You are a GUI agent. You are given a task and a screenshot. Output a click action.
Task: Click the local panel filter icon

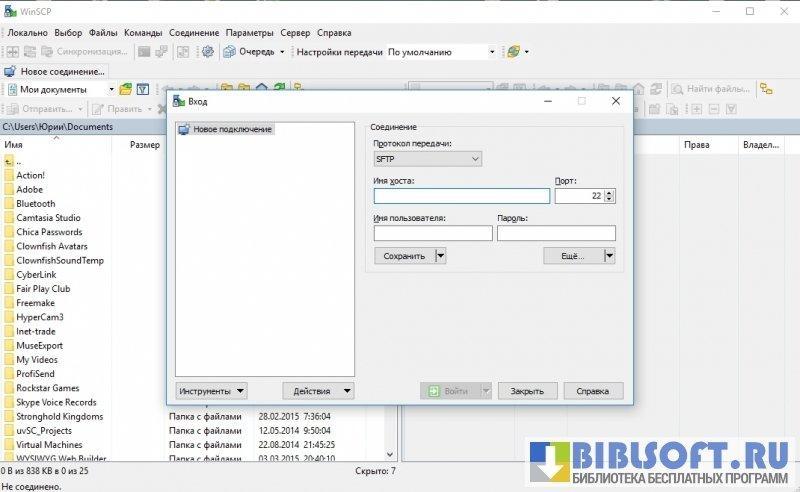143,89
